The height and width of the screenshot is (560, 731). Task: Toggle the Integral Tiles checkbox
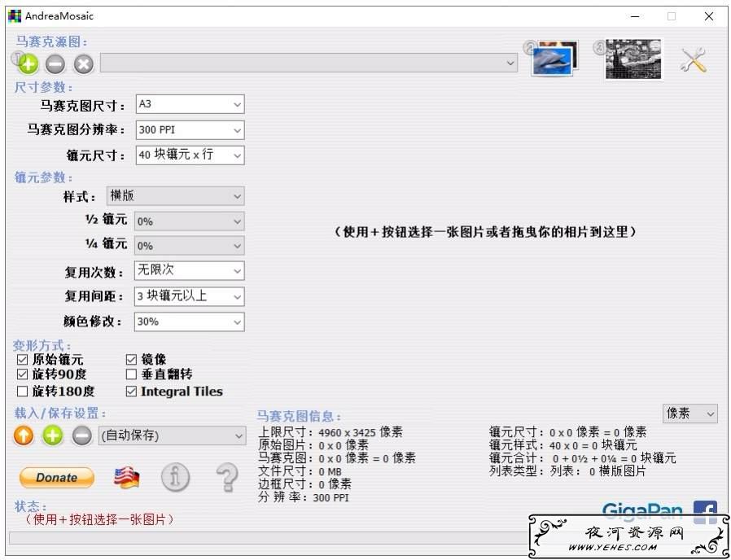pos(132,392)
